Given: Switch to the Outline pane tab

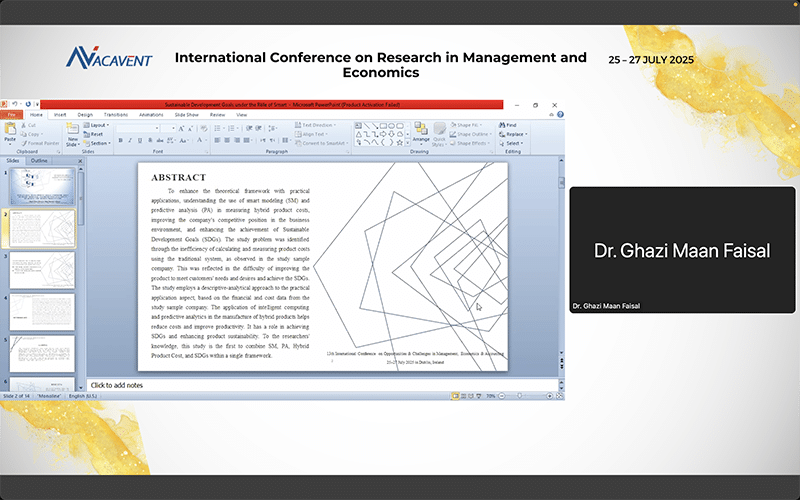Looking at the screenshot, I should point(39,160).
